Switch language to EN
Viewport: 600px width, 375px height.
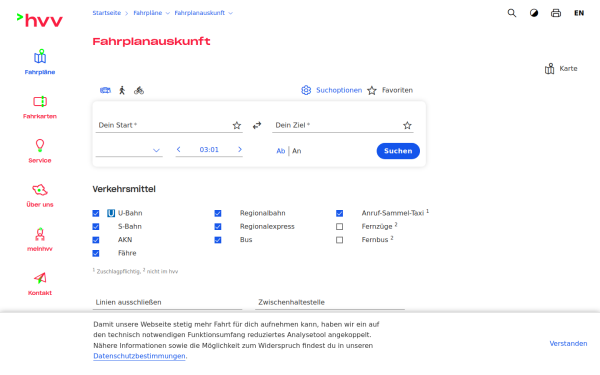pos(579,13)
